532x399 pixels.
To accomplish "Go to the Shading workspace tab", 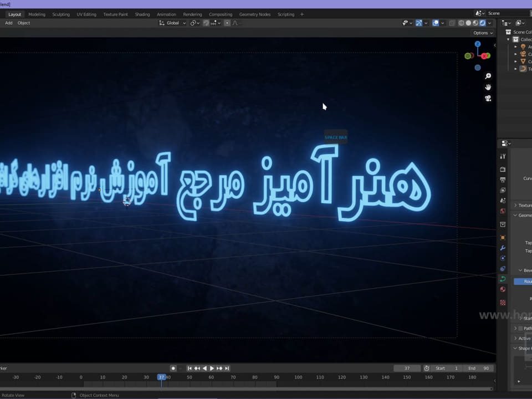I will click(x=142, y=14).
